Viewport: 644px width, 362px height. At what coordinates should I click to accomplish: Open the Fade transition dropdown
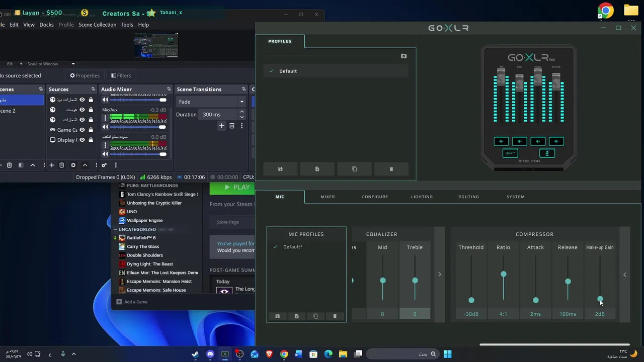click(211, 102)
